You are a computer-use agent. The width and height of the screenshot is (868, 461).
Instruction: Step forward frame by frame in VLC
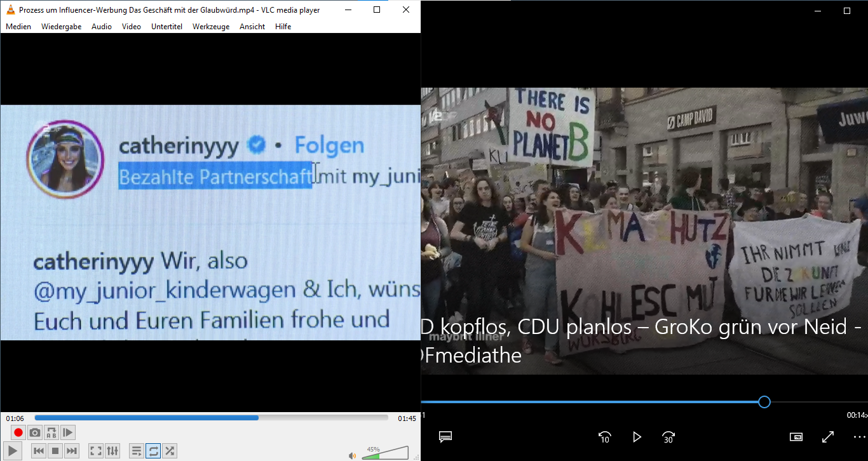pyautogui.click(x=68, y=432)
